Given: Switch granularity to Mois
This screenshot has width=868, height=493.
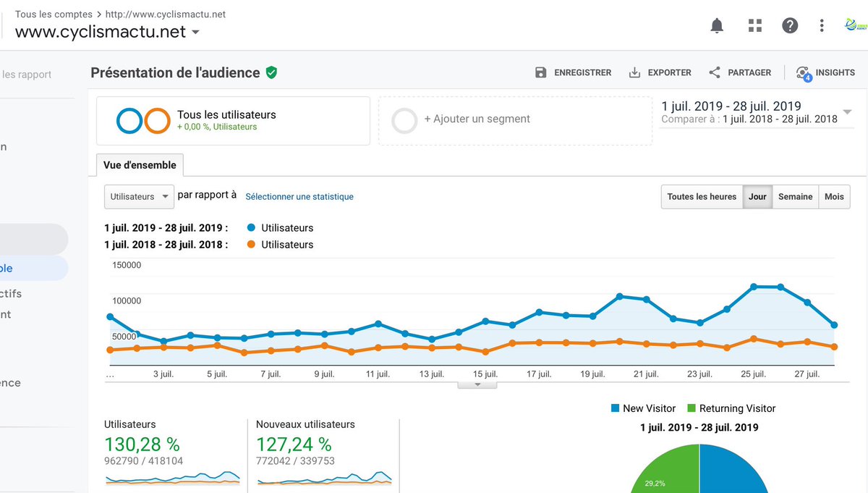Looking at the screenshot, I should point(834,196).
